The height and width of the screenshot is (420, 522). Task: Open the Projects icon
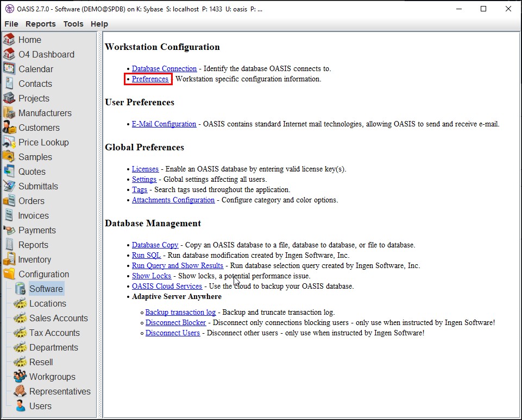click(x=9, y=98)
